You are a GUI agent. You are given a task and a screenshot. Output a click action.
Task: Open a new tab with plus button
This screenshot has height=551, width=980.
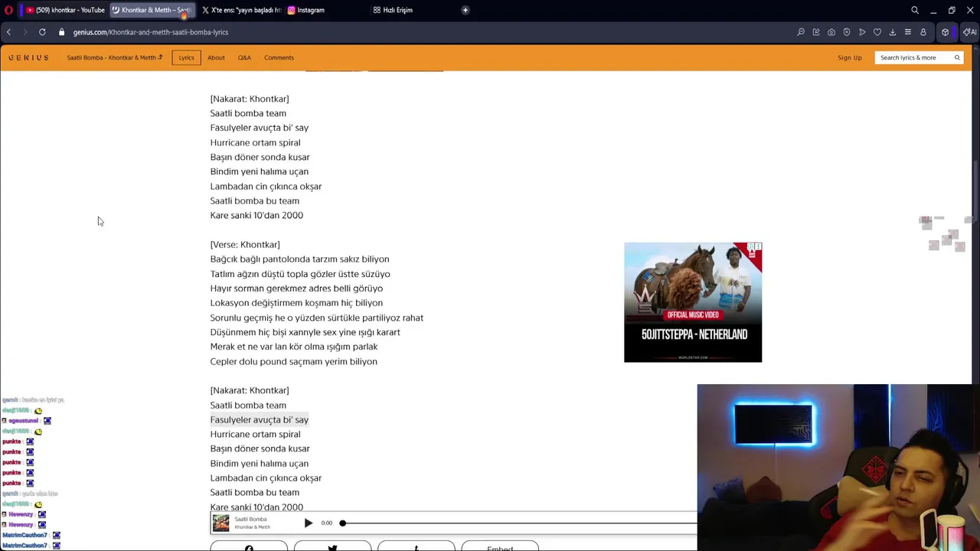click(465, 10)
